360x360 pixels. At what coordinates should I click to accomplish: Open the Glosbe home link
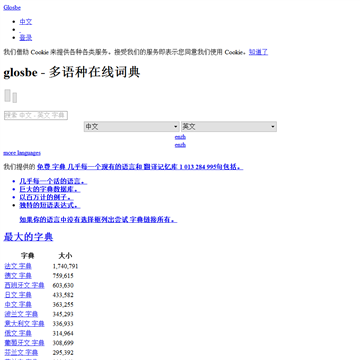[12, 8]
